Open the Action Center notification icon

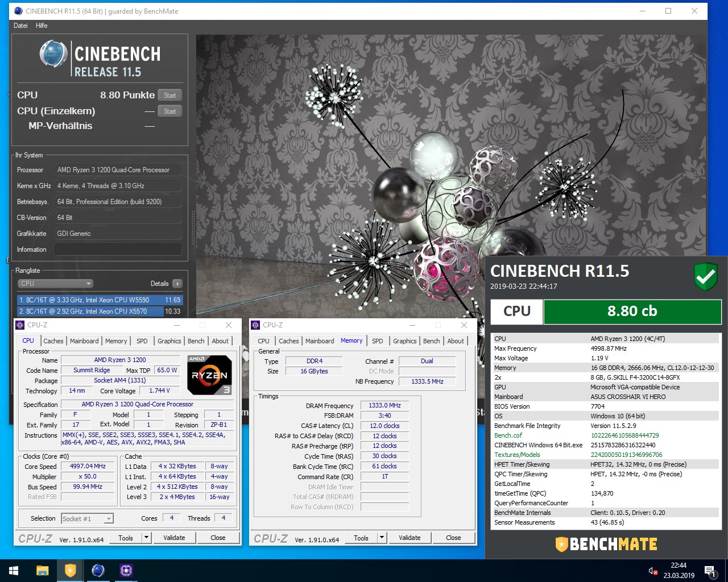pos(710,571)
